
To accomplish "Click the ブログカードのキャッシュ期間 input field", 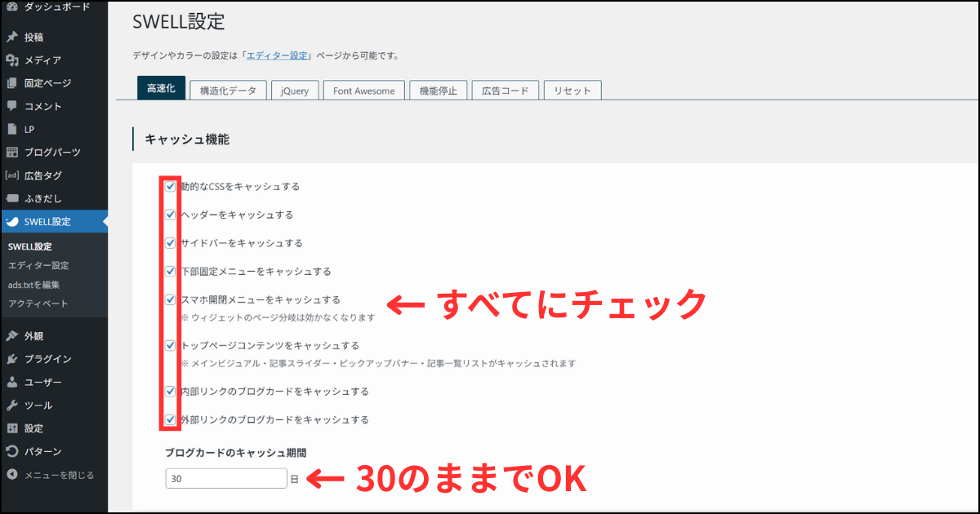I will [226, 479].
